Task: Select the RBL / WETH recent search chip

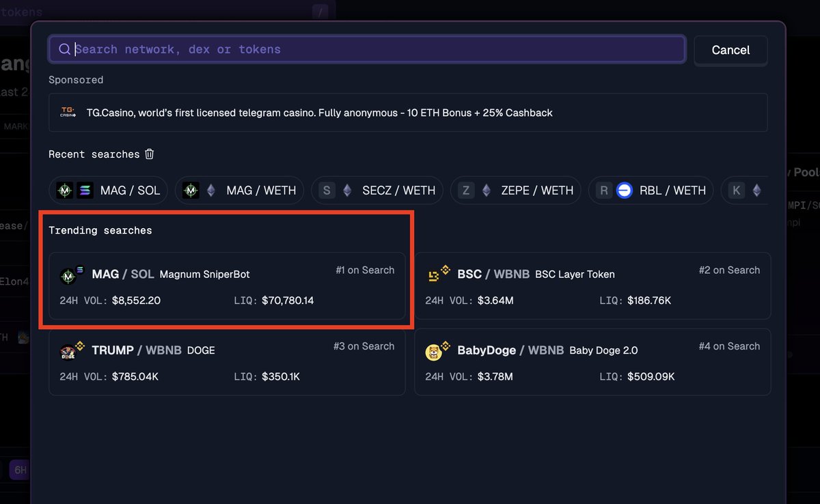Action: (651, 191)
